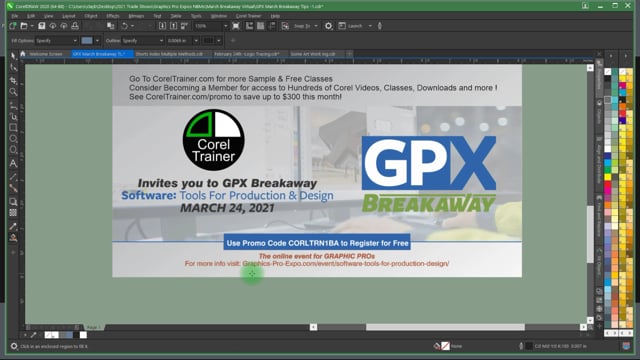Select the Drop Shadow effects tool
This screenshot has width=640, height=360.
[13, 202]
